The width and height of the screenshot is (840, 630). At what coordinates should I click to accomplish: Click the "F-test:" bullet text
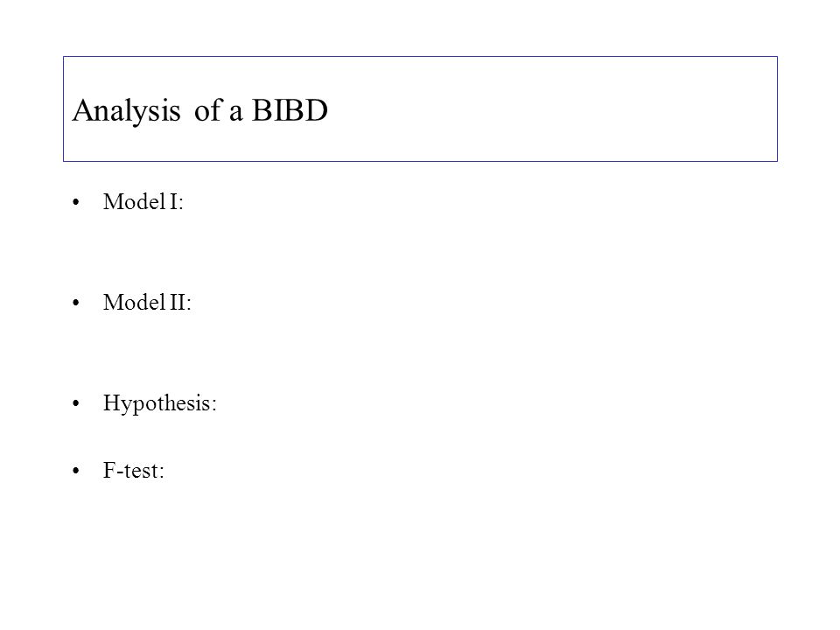pos(133,471)
